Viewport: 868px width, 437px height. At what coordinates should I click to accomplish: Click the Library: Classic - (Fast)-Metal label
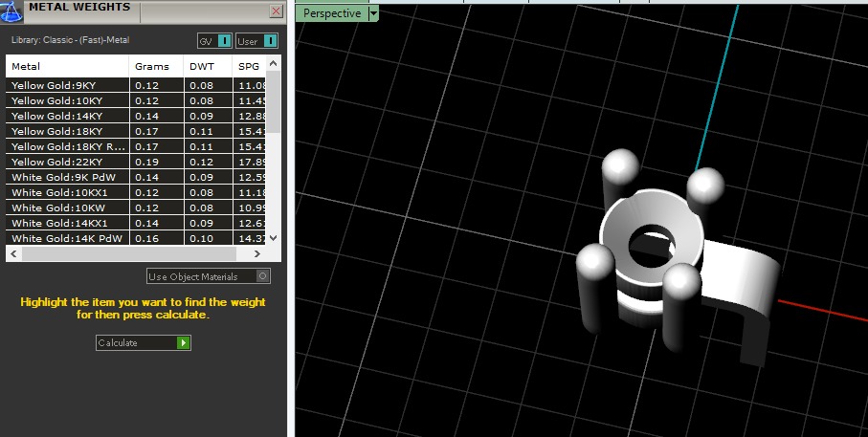pyautogui.click(x=70, y=40)
